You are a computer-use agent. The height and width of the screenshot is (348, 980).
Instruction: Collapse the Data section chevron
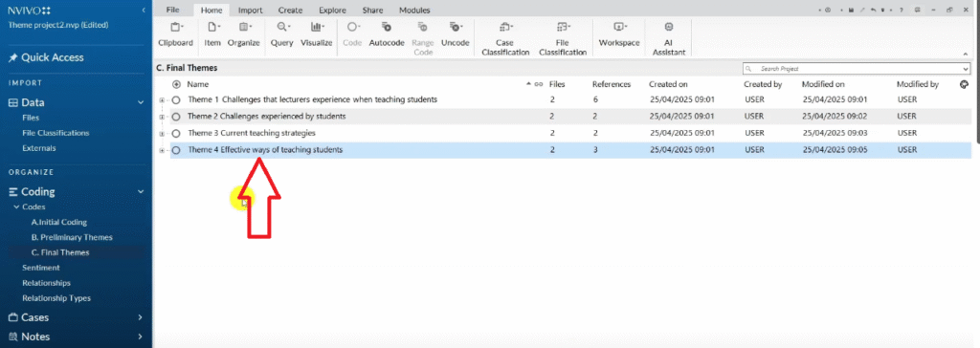point(141,102)
